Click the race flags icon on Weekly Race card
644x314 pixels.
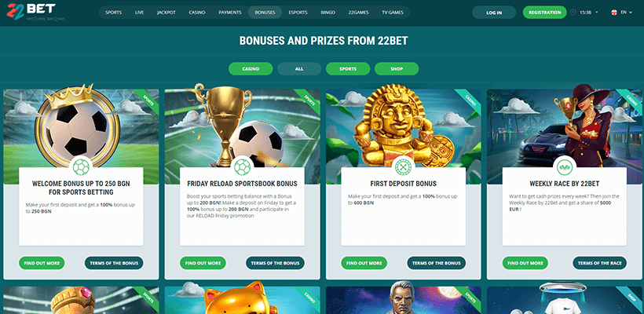(565, 167)
